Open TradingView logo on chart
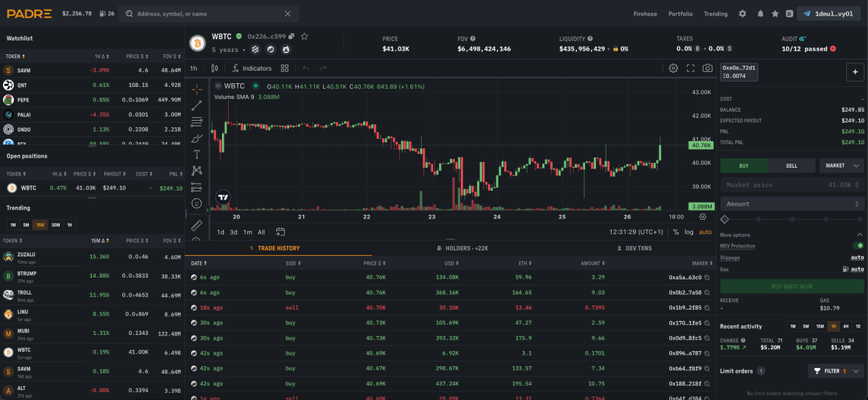Viewport: 868px width, 400px height. point(224,197)
